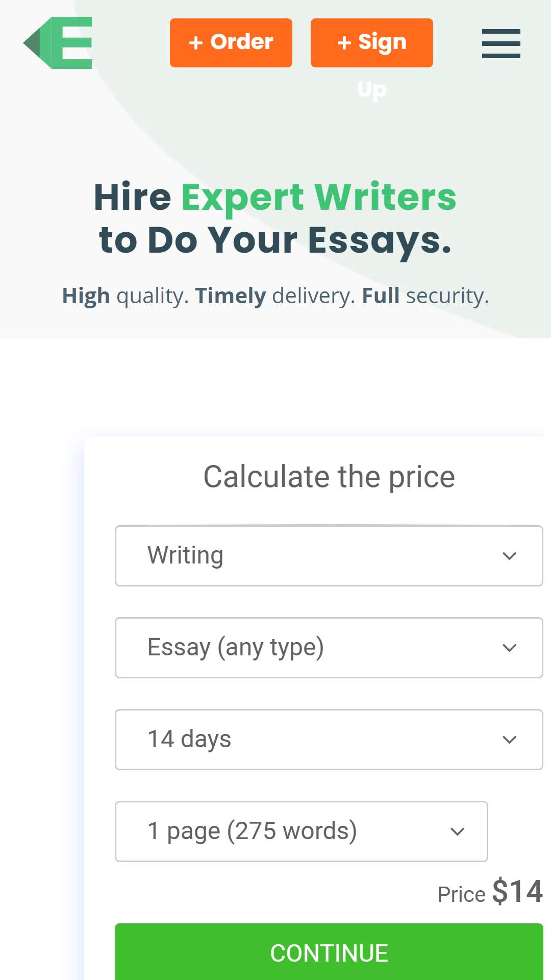Click the green CONTINUE button
The image size is (551, 980).
[x=329, y=952]
